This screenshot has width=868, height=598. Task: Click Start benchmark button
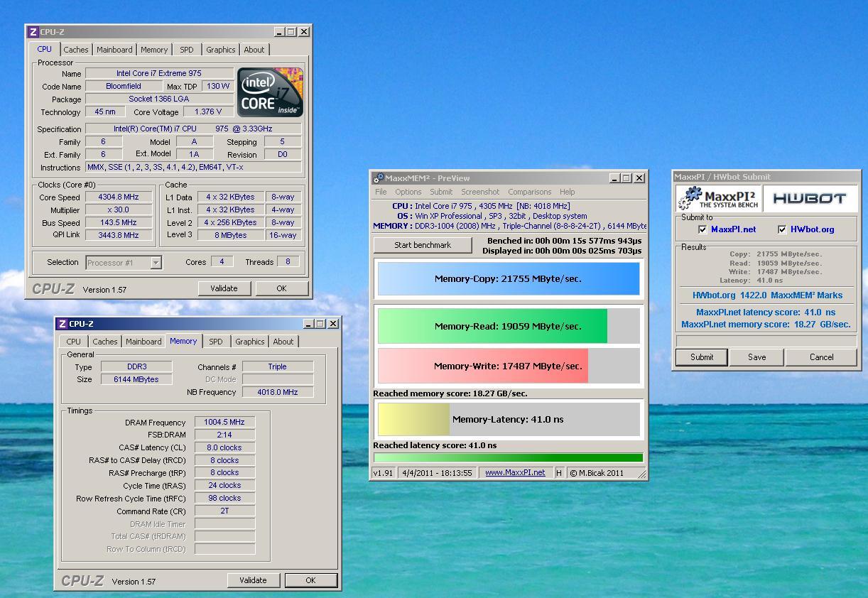pos(423,245)
